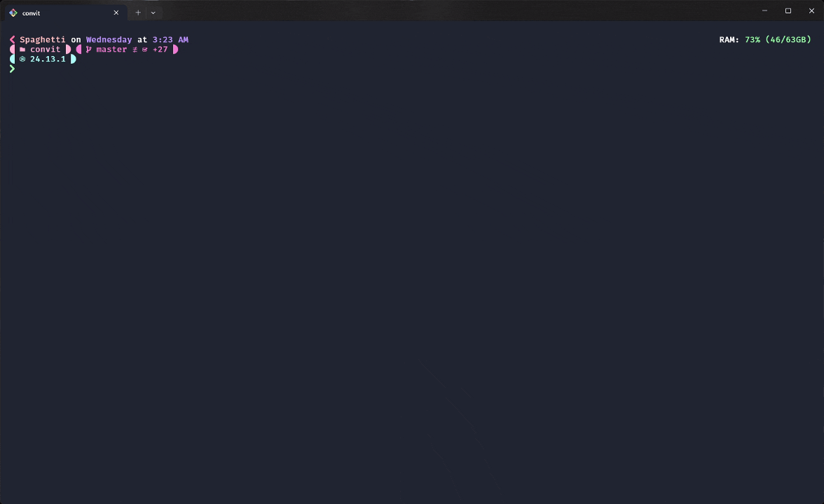824x504 pixels.
Task: Click the pink left chevron before Spaghetti
Action: tap(12, 39)
